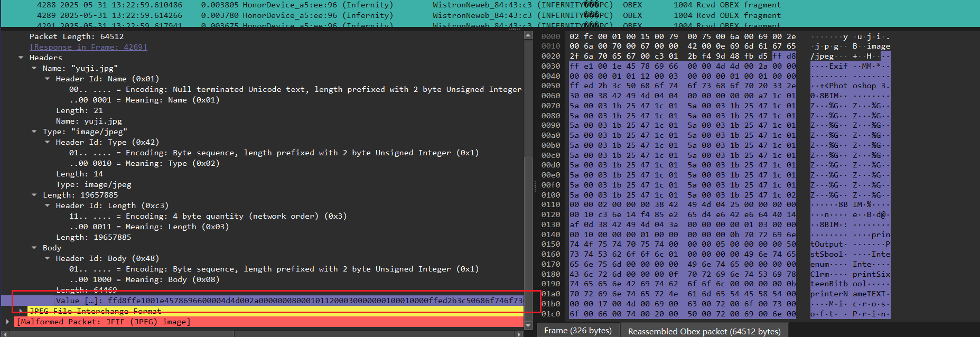Click the details pane scroll-up arrow
The width and height of the screenshot is (980, 337).
tap(528, 36)
